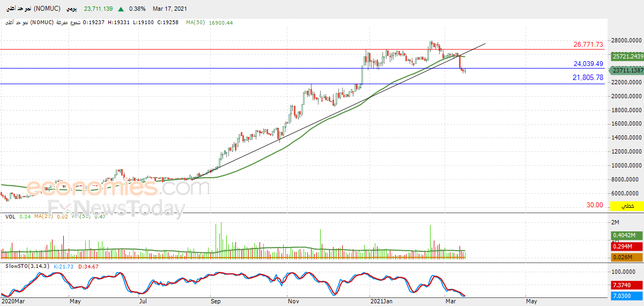This screenshot has height=306, width=644.
Task: Click the H:19331 high price value
Action: coord(119,23)
